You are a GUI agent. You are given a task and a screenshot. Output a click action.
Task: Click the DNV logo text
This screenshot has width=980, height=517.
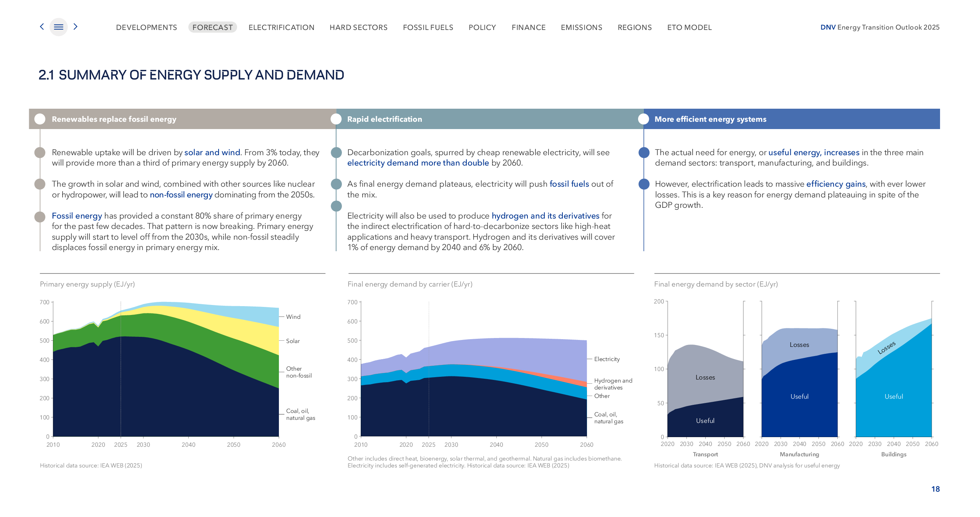[x=827, y=27]
